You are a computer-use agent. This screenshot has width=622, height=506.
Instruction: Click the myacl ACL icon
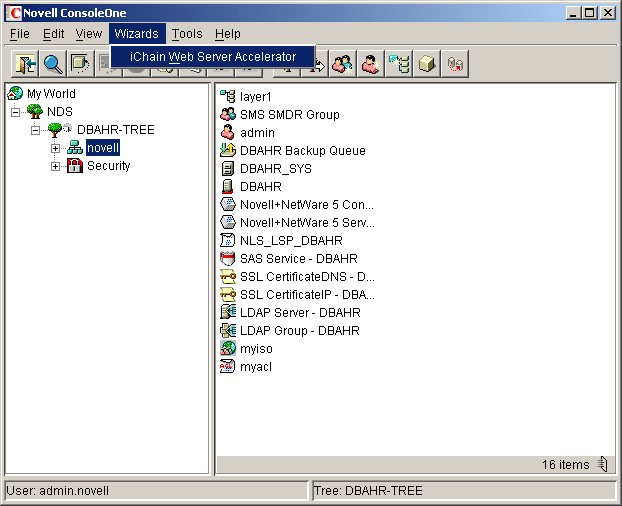click(228, 366)
